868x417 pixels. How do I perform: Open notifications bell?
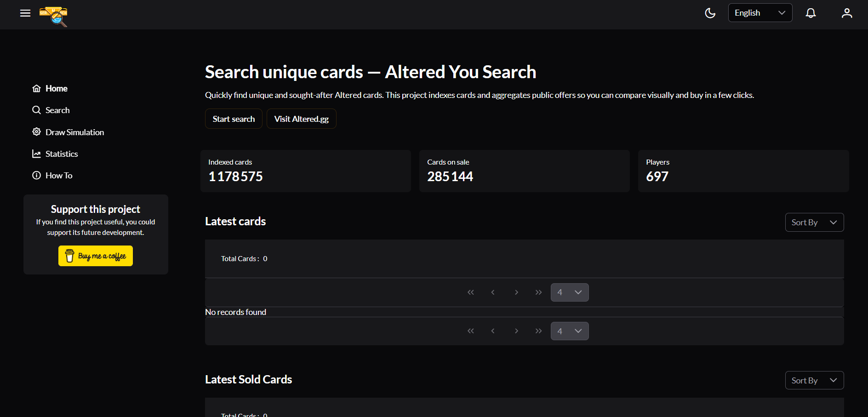pos(811,13)
